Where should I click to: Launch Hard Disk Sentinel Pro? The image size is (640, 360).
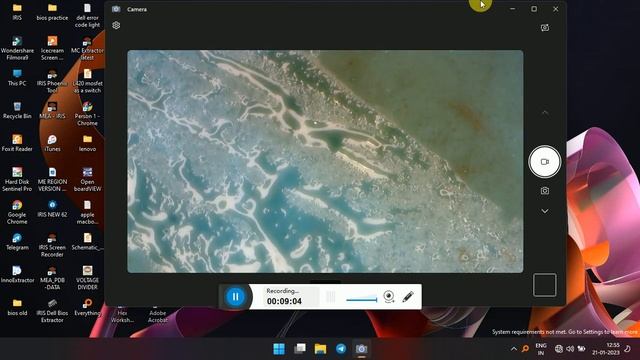pyautogui.click(x=17, y=180)
